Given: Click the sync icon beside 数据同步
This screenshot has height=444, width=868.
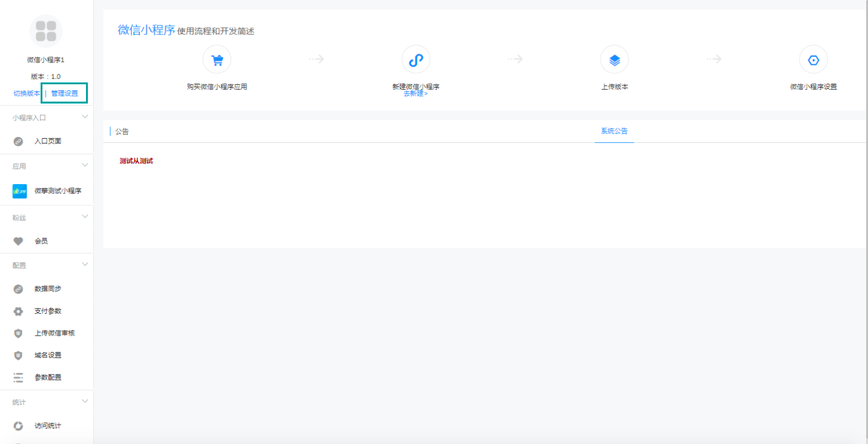Looking at the screenshot, I should point(18,289).
